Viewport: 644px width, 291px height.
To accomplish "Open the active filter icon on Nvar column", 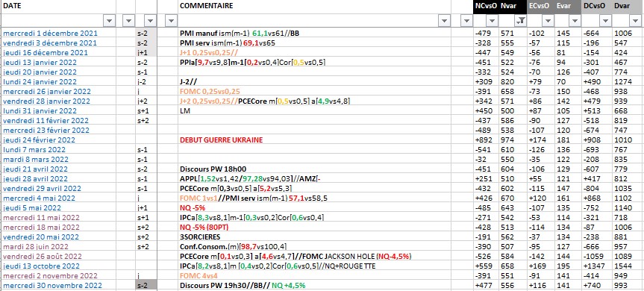I will pyautogui.click(x=520, y=21).
